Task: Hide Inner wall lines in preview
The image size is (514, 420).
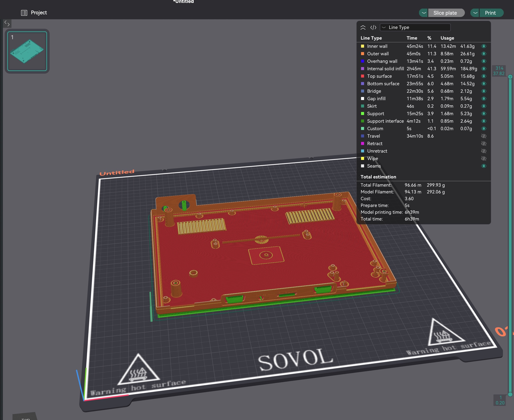Action: coord(483,46)
